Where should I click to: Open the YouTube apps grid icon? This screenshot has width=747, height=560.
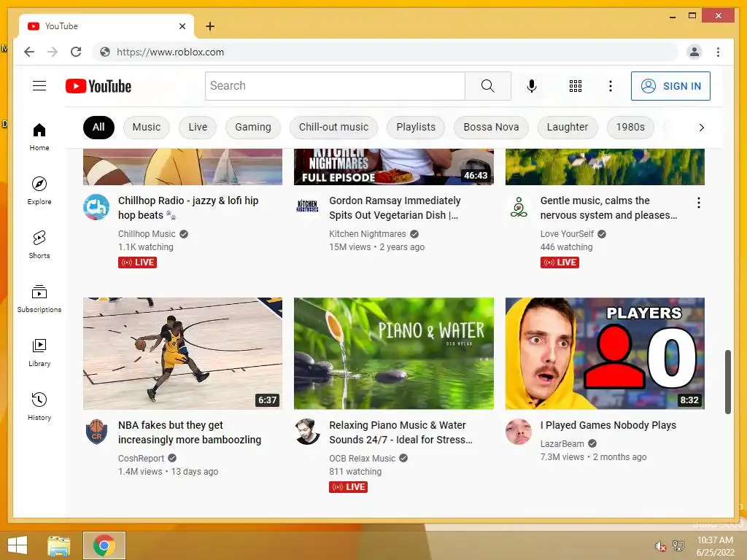click(x=576, y=86)
